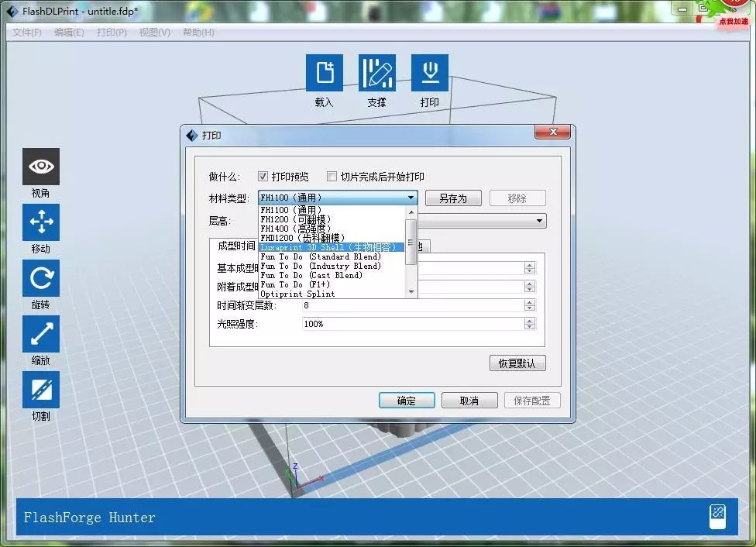Click the 保存配置 button

(x=532, y=401)
